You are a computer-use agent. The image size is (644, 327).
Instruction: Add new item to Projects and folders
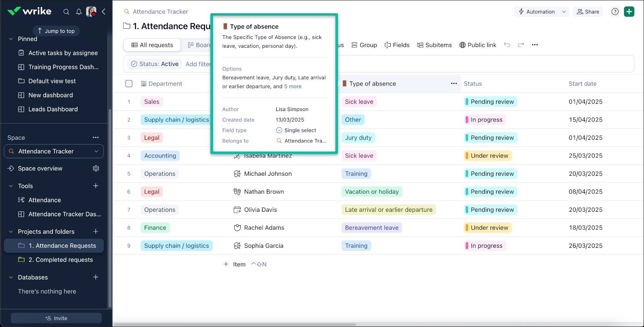pos(96,232)
